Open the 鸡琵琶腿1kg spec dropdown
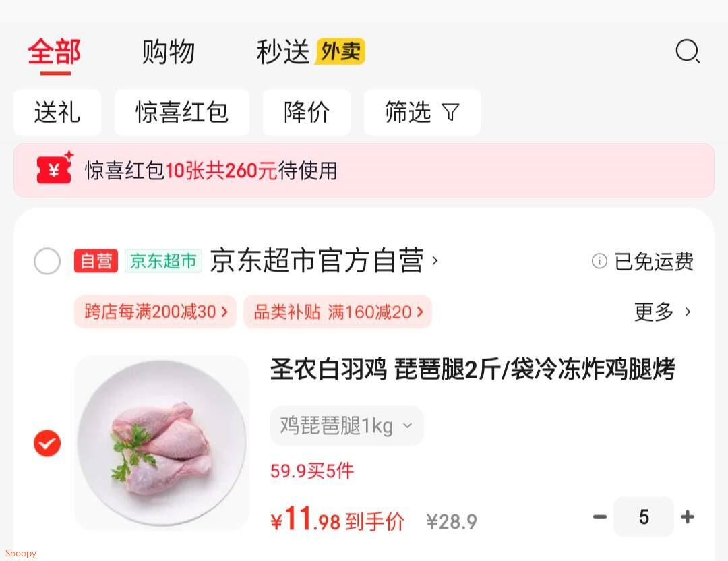Image resolution: width=728 pixels, height=561 pixels. (346, 426)
